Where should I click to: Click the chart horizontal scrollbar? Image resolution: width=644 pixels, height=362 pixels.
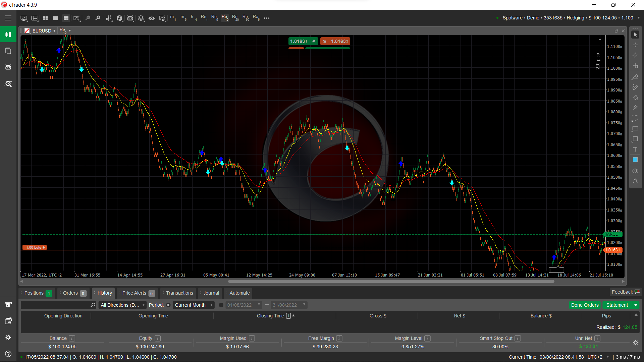[391, 281]
